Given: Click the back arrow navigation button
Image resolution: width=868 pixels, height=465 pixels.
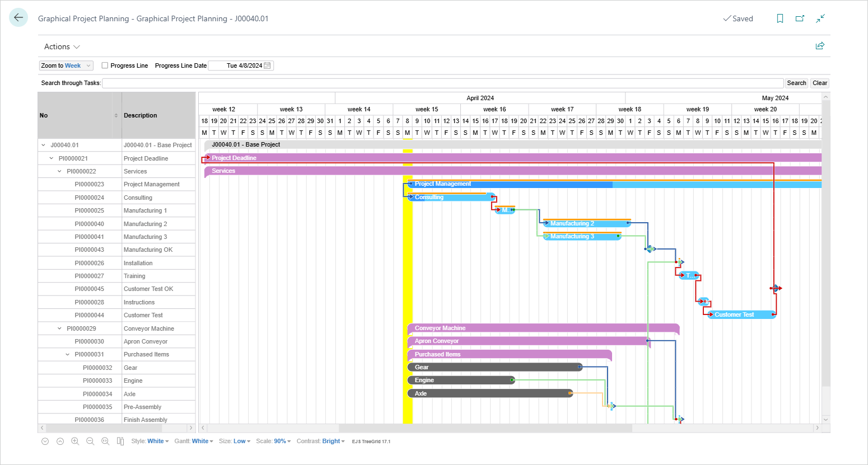Looking at the screenshot, I should [x=18, y=17].
